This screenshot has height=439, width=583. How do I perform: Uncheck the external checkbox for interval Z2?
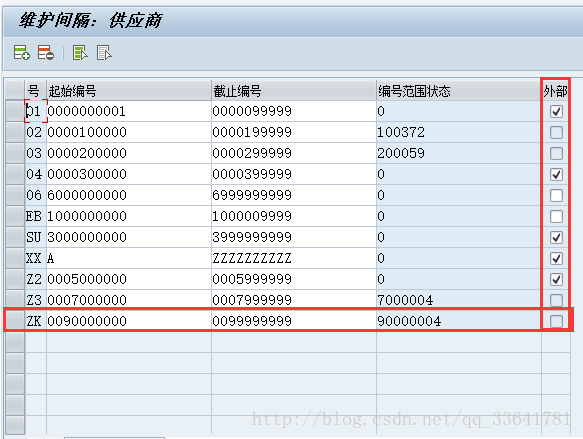pyautogui.click(x=556, y=279)
